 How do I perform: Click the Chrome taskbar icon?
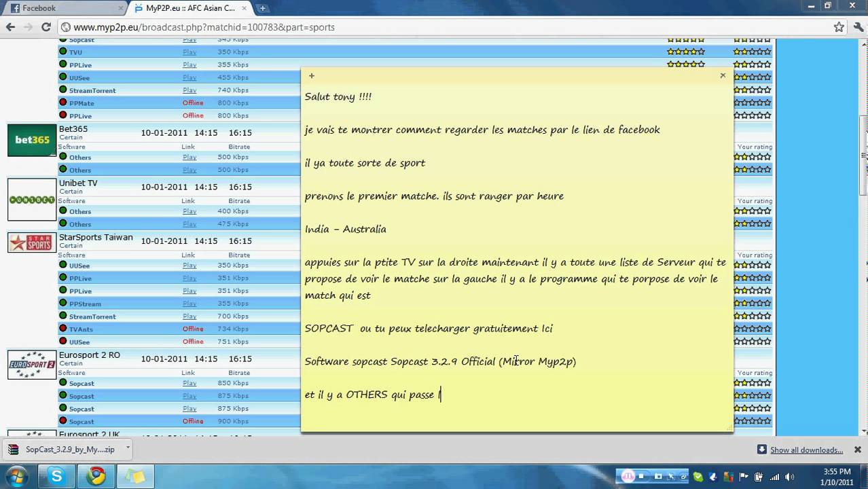(x=96, y=477)
